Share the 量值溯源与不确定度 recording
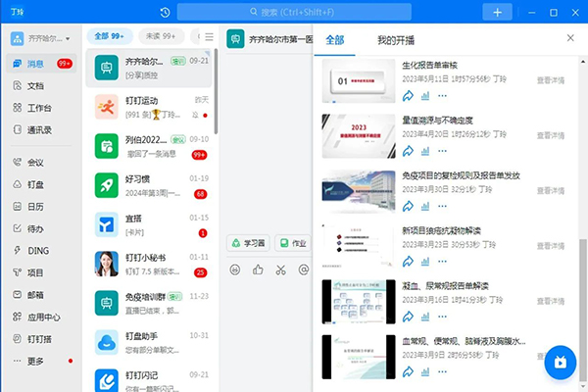 [408, 151]
